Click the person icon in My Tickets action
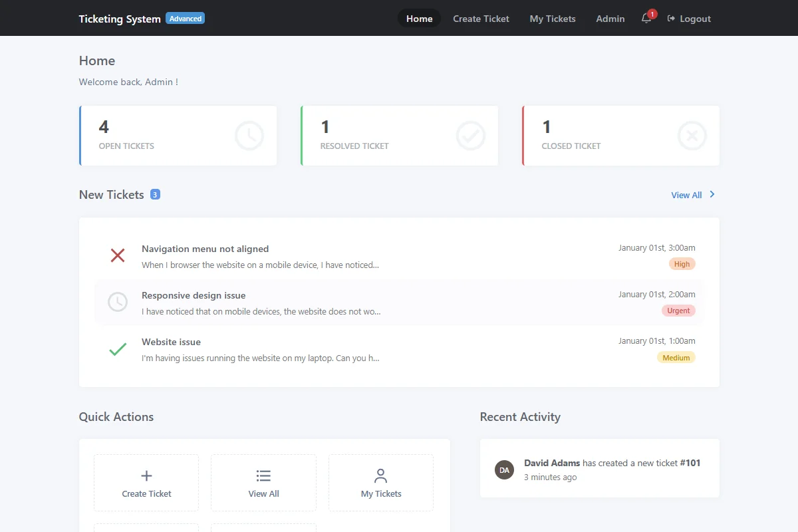The image size is (798, 532). [381, 475]
